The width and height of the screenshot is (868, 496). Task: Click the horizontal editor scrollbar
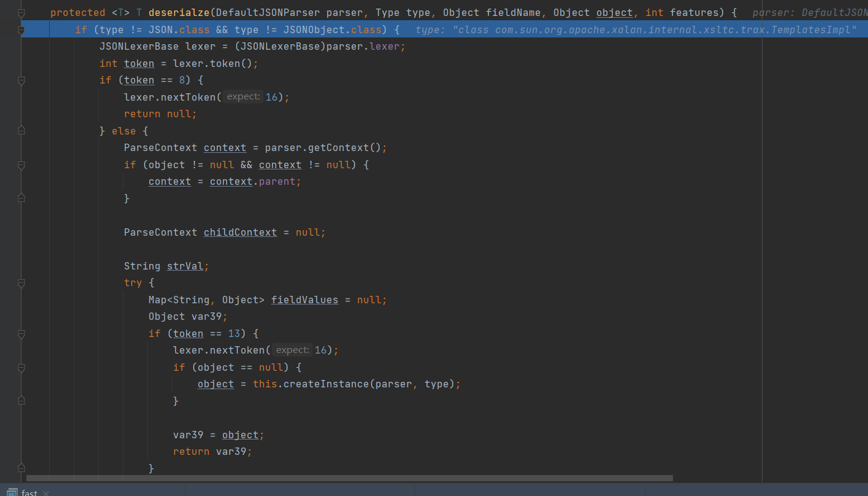point(350,478)
